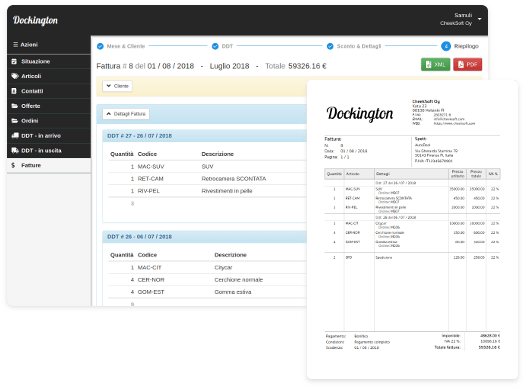Click DDT # 26 - 06/07/2018 header
This screenshot has height=388, width=525.
pos(139,237)
